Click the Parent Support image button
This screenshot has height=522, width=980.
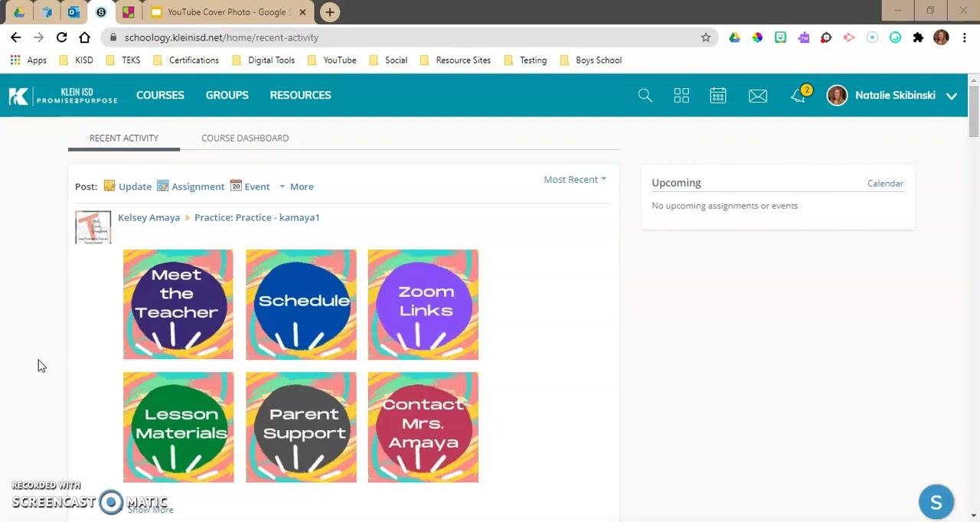(x=301, y=427)
